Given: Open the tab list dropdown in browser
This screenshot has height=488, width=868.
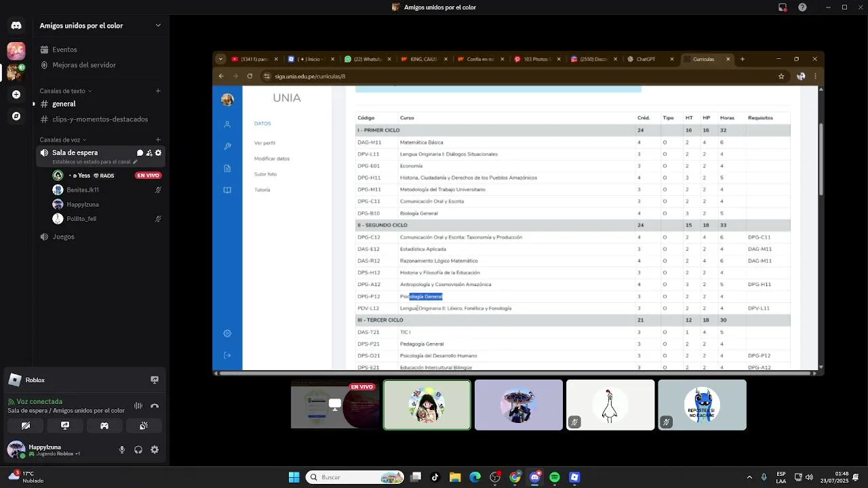Looking at the screenshot, I should point(220,59).
